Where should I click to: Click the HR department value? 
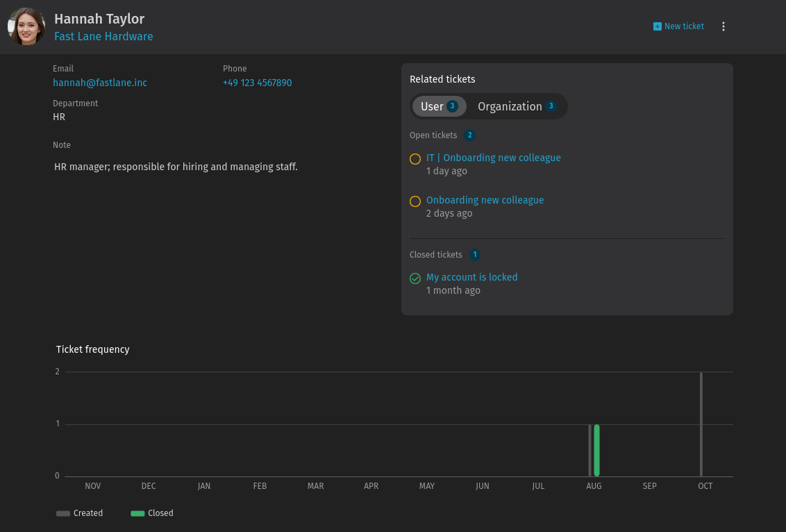click(59, 117)
